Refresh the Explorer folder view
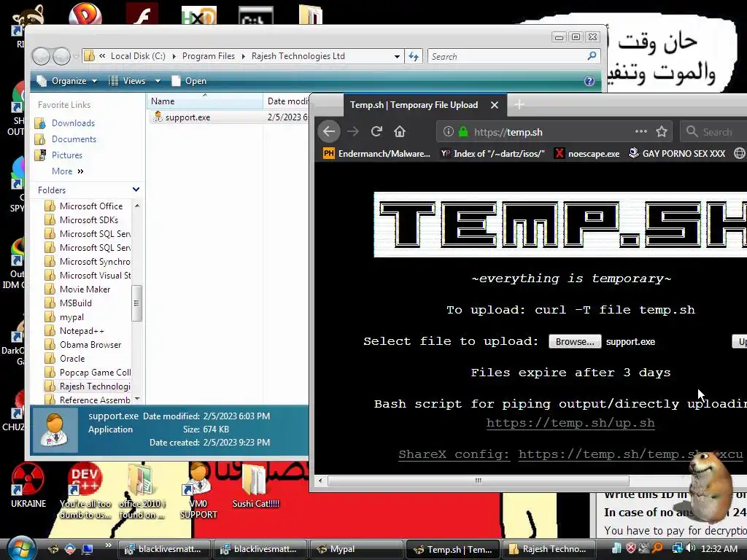The image size is (747, 560). 413,56
